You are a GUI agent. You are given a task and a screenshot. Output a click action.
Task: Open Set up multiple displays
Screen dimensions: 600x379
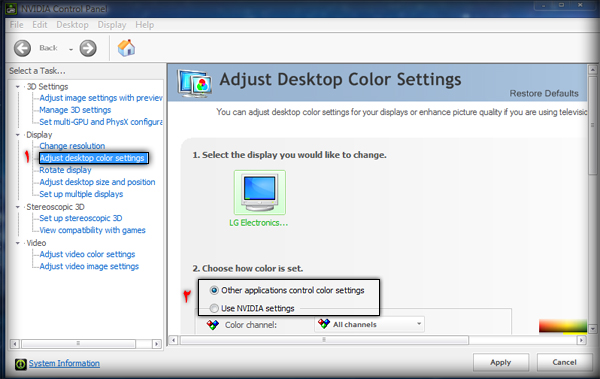click(x=81, y=194)
